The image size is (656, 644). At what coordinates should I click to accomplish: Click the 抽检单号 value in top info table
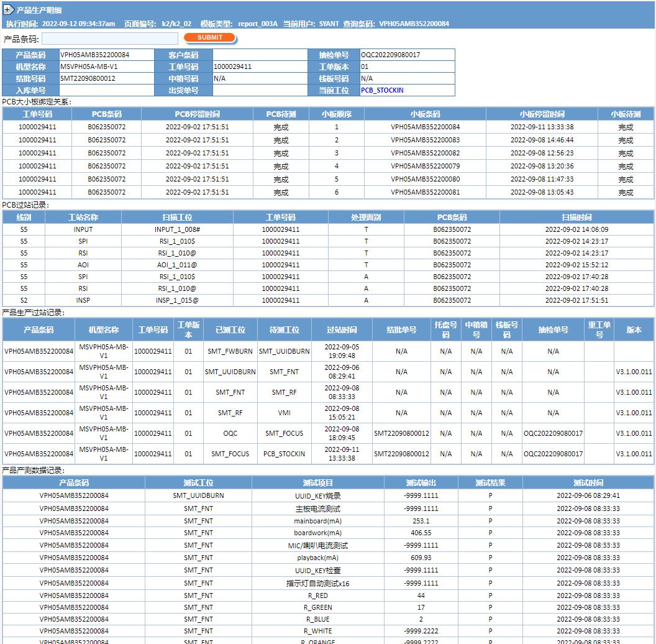point(408,55)
